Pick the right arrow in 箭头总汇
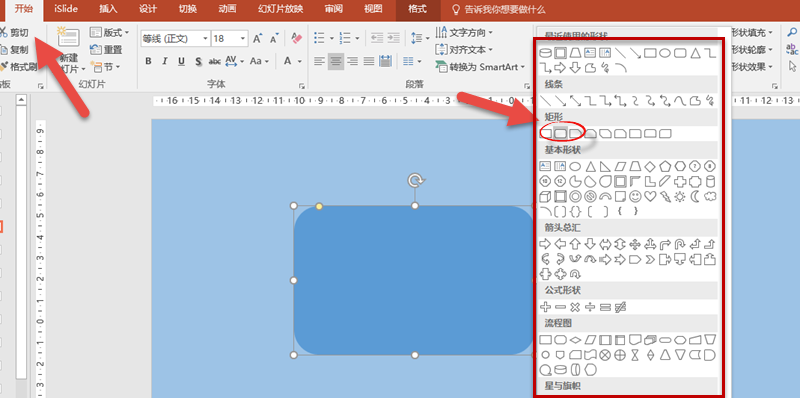The height and width of the screenshot is (398, 800). [x=545, y=244]
